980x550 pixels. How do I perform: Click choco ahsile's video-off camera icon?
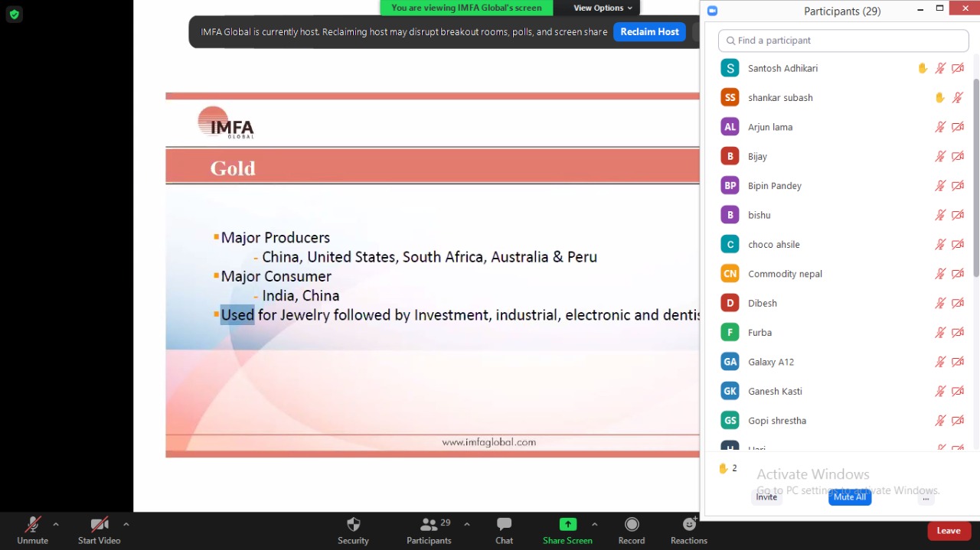[x=958, y=245]
